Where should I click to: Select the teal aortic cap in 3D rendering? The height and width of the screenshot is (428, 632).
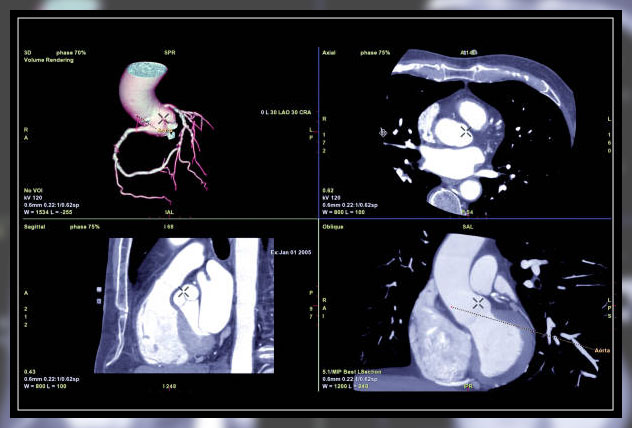(x=150, y=67)
